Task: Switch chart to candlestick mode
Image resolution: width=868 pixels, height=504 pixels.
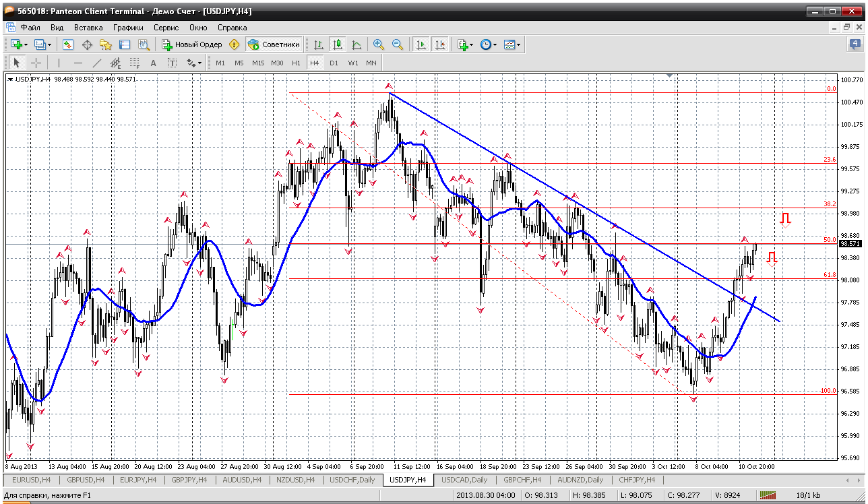Action: (x=338, y=44)
